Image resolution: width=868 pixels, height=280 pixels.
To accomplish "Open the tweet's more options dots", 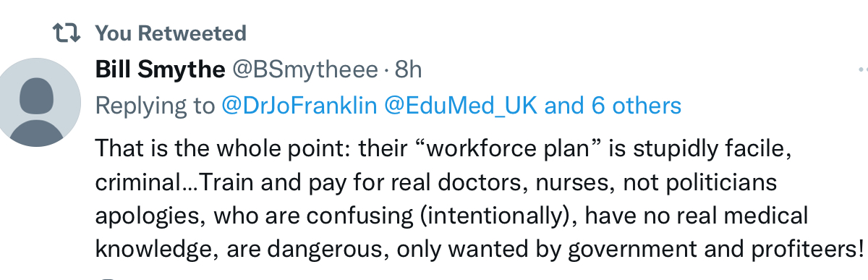I will (x=862, y=70).
